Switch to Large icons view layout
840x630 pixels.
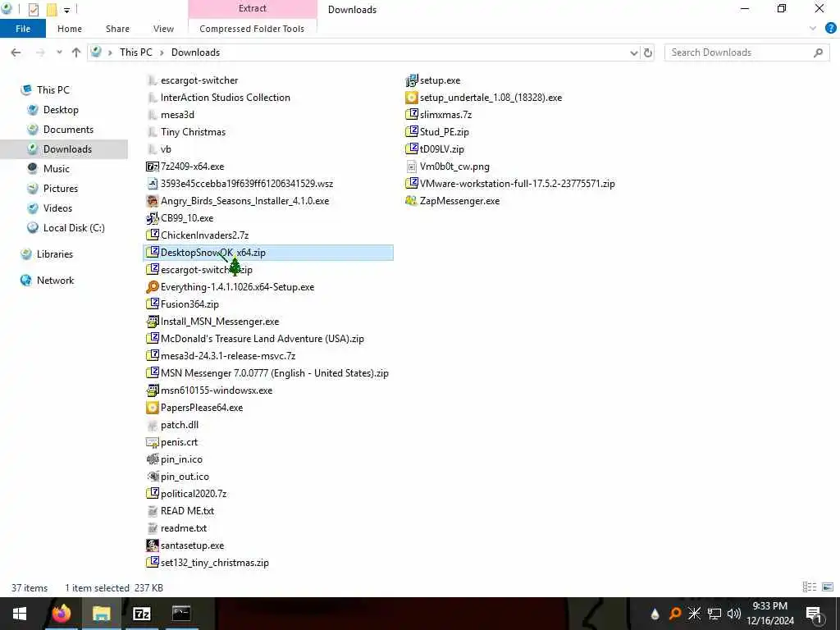coord(828,587)
